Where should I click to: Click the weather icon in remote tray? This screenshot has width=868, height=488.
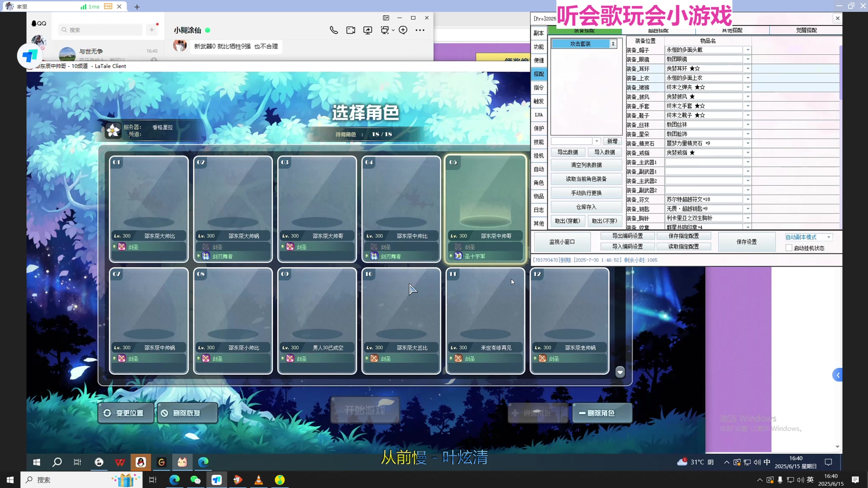pos(682,462)
